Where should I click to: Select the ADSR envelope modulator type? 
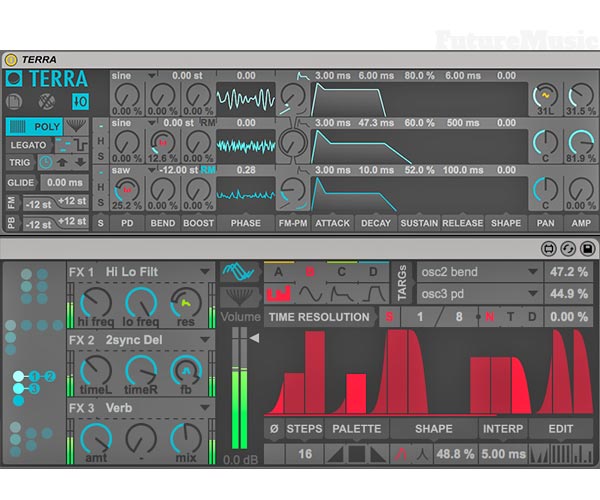click(x=342, y=294)
